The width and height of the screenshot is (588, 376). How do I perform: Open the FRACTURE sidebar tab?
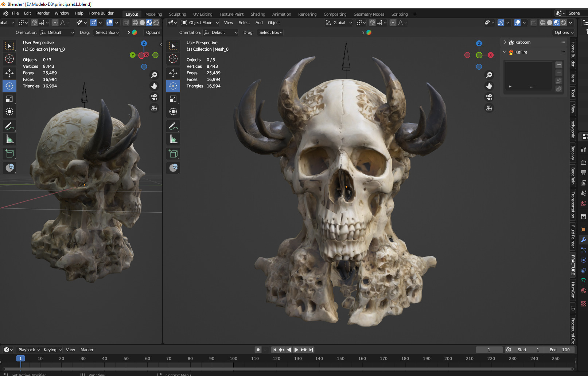click(573, 265)
